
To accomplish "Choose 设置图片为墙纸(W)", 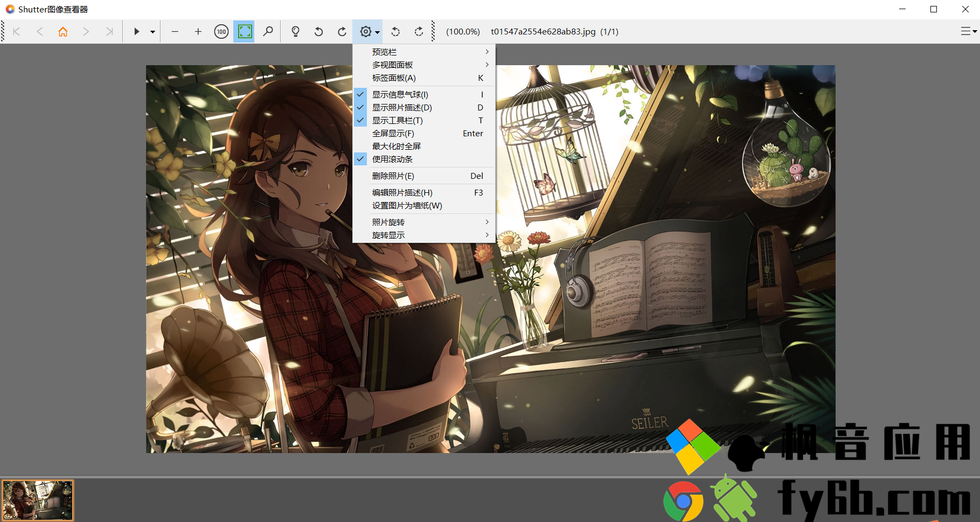I will pos(424,205).
